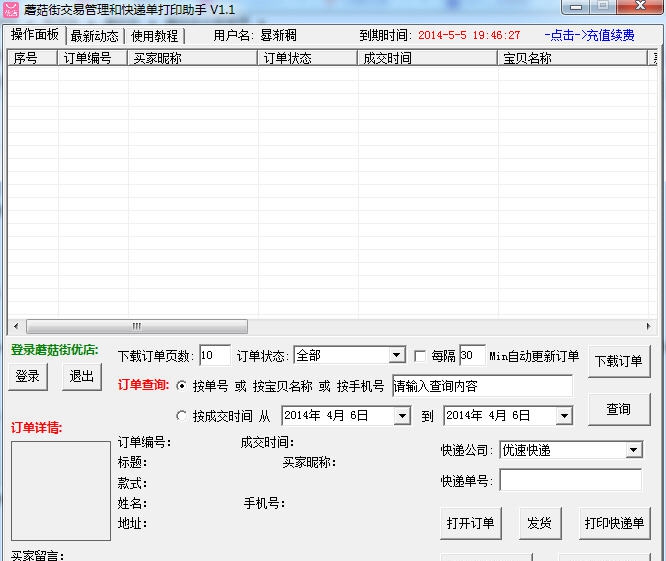Sort by the 成交时间 column header
Image resolution: width=666 pixels, height=561 pixels.
tap(428, 58)
